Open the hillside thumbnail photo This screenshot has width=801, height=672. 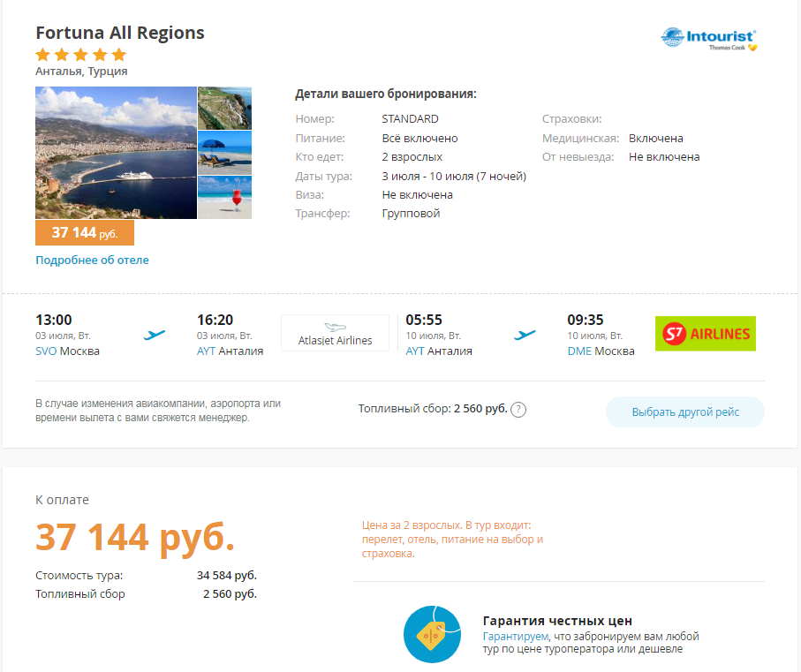[x=224, y=108]
